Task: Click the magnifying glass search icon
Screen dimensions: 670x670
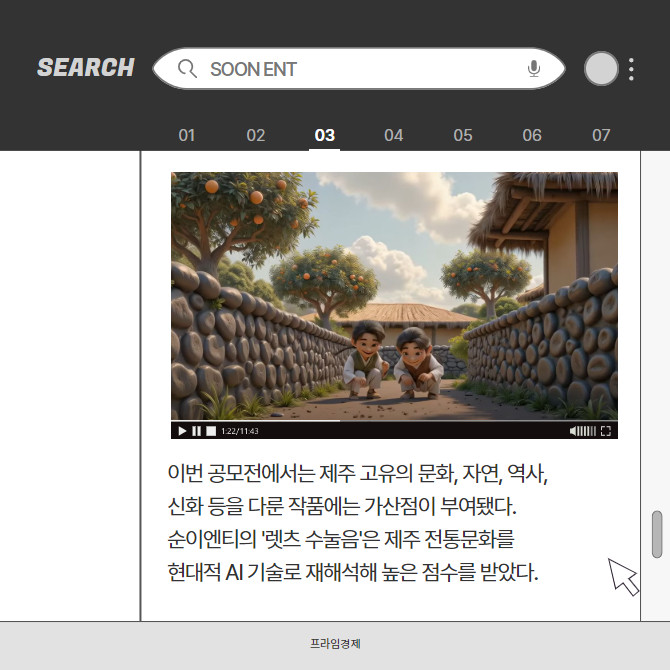Action: click(186, 69)
